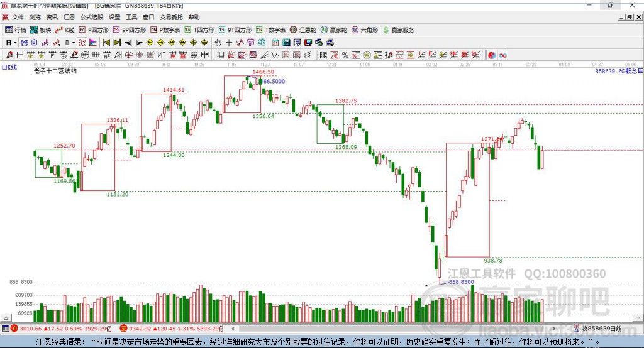Screen dimensions: 644x348
Task: Open the 资讯 menu
Action: [x=52, y=17]
